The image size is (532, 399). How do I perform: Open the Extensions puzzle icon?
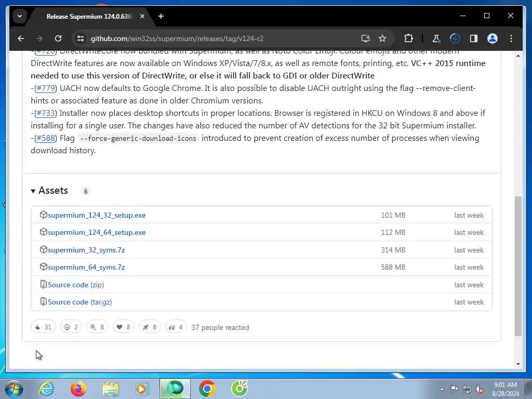[x=408, y=38]
